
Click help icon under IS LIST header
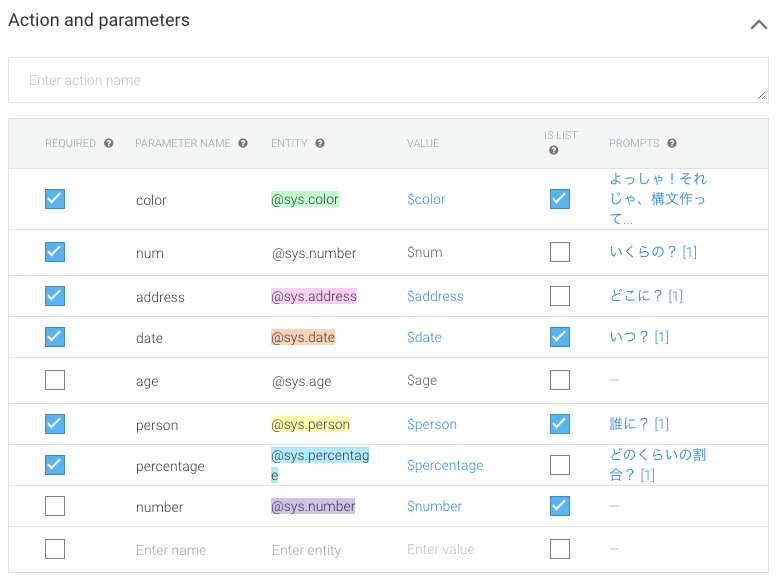[554, 151]
